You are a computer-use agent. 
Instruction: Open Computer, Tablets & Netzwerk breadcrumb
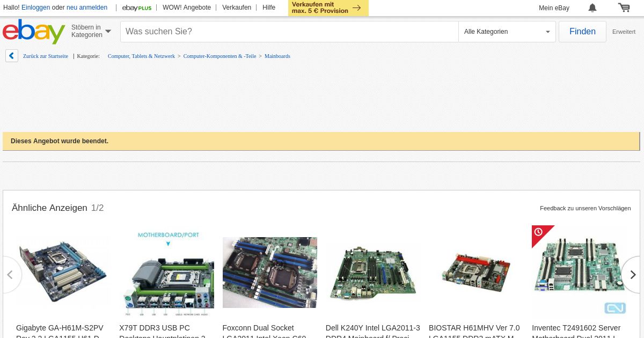(x=141, y=56)
